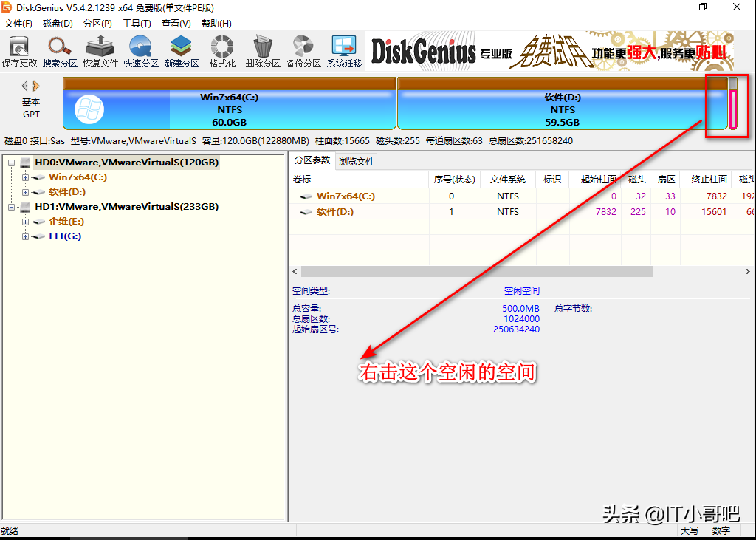This screenshot has width=756, height=540.
Task: Open the File (文件) menu
Action: tap(18, 23)
